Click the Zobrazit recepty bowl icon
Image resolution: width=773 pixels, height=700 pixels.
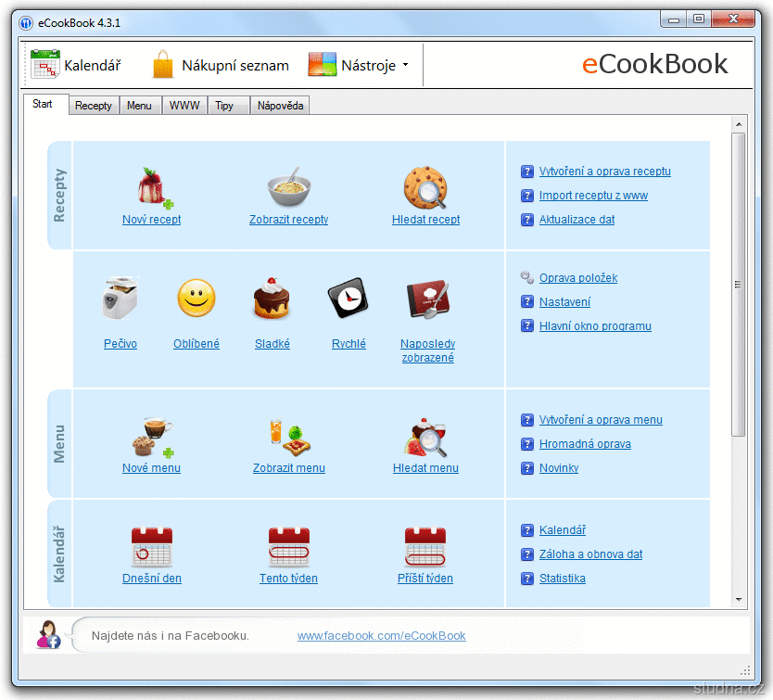tap(289, 186)
